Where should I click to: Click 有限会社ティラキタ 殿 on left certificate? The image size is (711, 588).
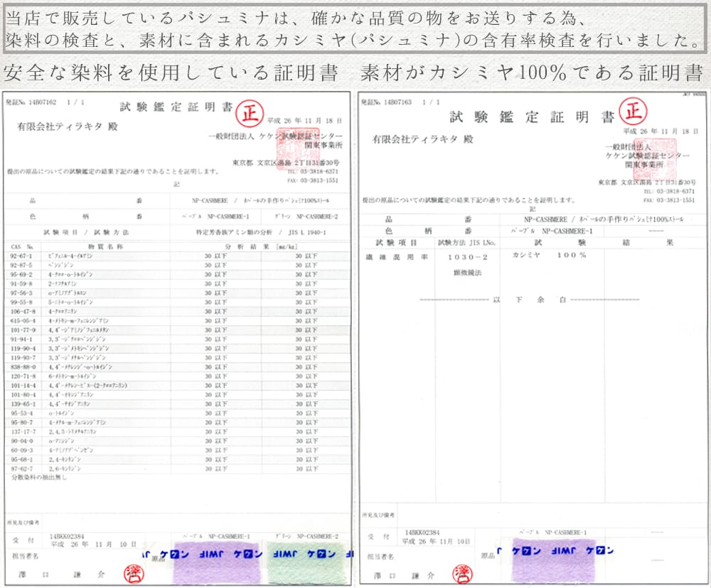(68, 127)
